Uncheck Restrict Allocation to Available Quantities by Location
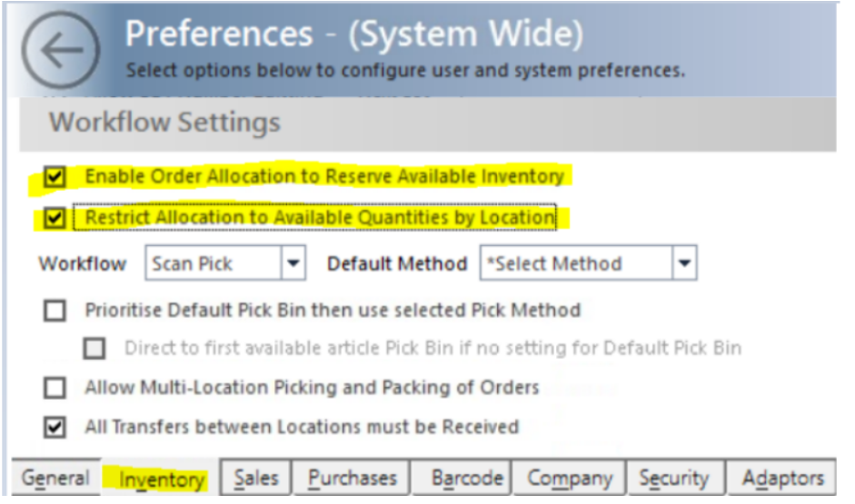The height and width of the screenshot is (504, 855). pos(55,218)
